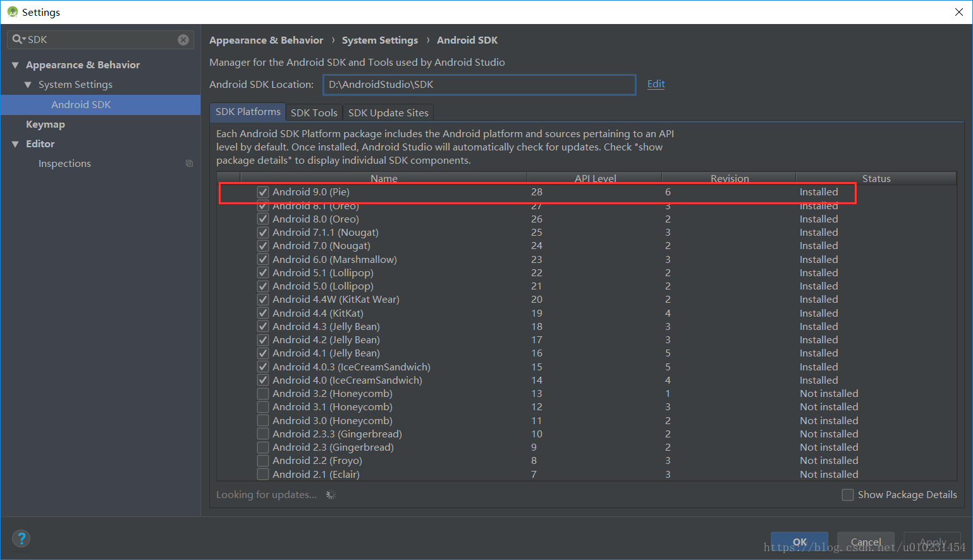Select the Android 4.0 (IceCreamSandwich) row name
Image resolution: width=973 pixels, height=560 pixels.
tap(347, 380)
